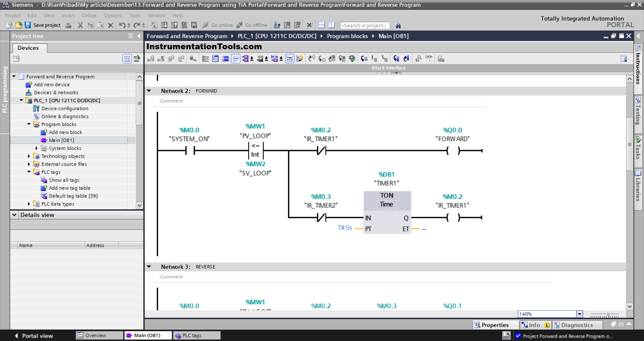
Task: Click Go online button
Action: click(218, 25)
